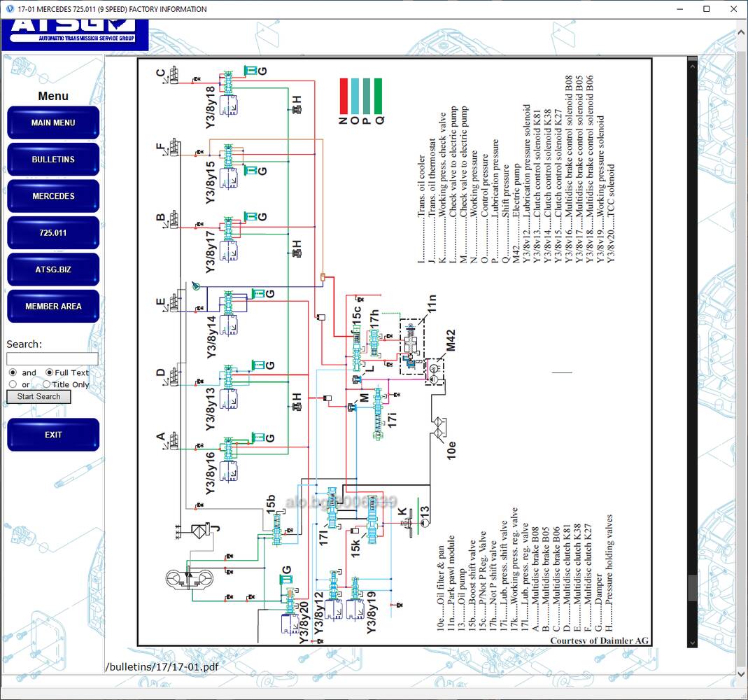Click the 17i lube pressure valve symbol
The height and width of the screenshot is (700, 748).
coord(379,413)
